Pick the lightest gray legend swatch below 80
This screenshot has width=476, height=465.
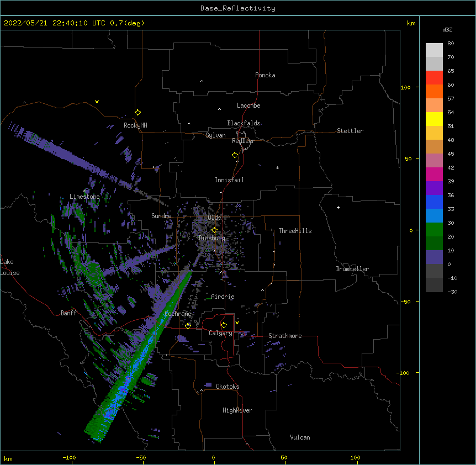(434, 50)
